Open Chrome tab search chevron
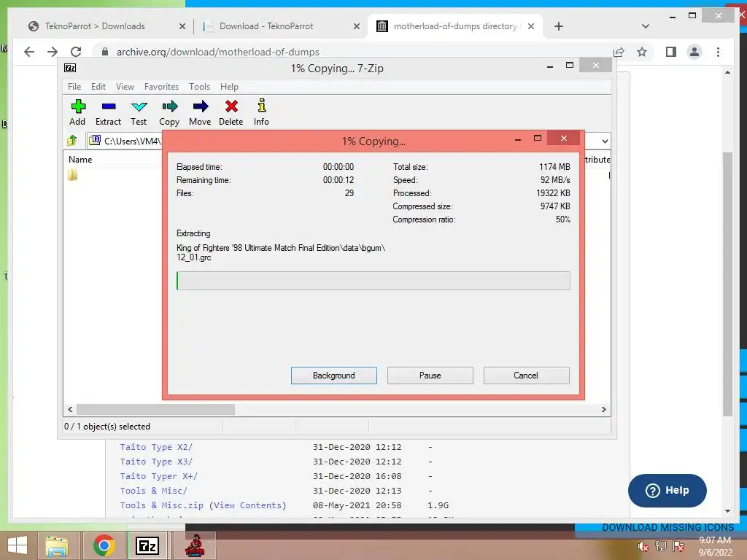The image size is (747, 560). point(645,26)
